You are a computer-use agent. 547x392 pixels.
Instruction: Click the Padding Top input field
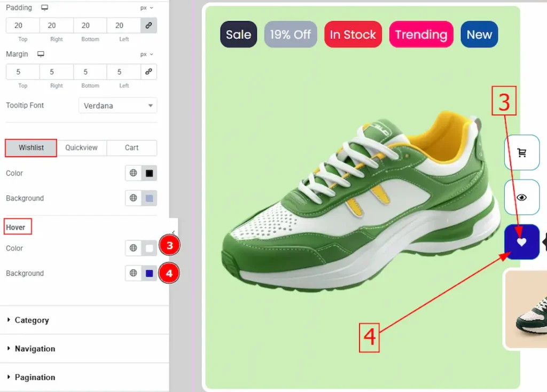22,25
